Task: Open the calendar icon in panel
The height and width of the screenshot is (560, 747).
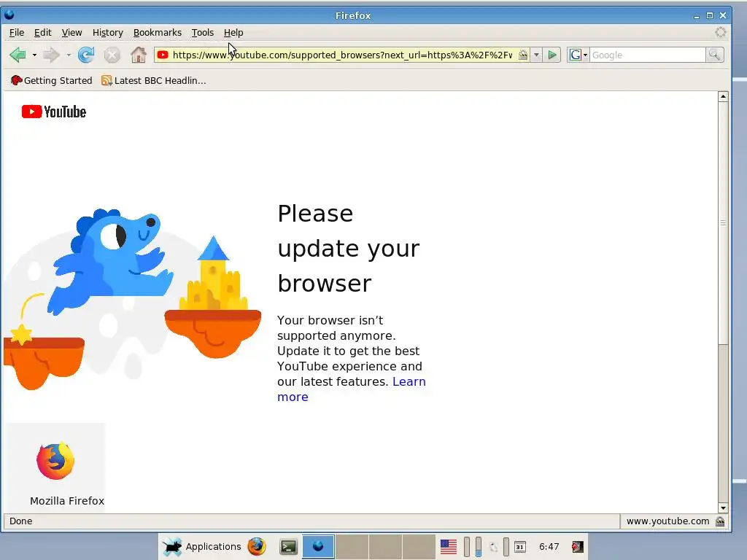Action: pos(519,547)
